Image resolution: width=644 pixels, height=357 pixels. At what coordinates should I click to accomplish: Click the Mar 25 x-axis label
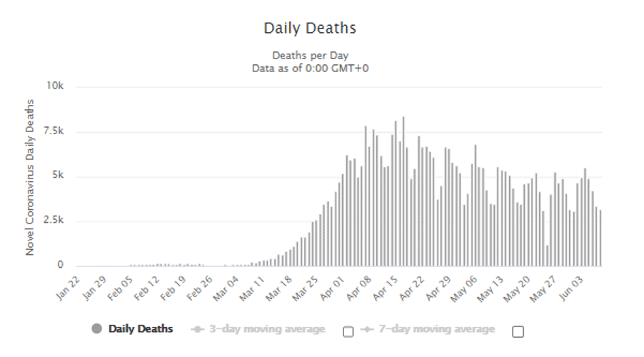305,288
